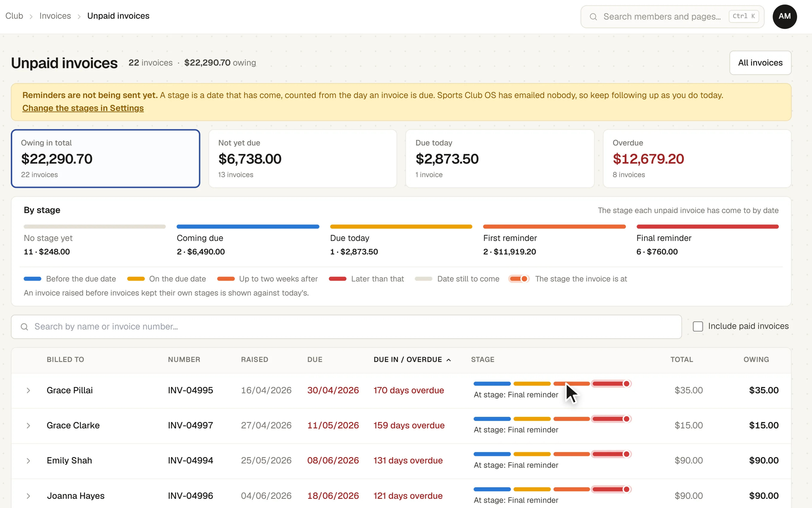Click the Unpaid invoices breadcrumb
The image size is (812, 508).
(x=118, y=16)
